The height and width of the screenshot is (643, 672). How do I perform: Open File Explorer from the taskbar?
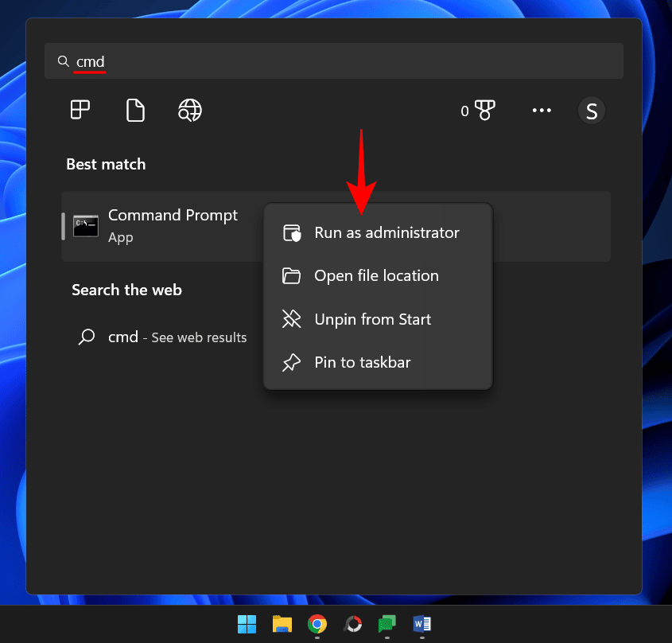pos(282,625)
